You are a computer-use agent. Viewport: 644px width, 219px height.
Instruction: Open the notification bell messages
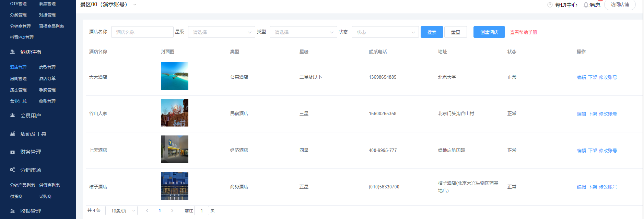[x=586, y=5]
